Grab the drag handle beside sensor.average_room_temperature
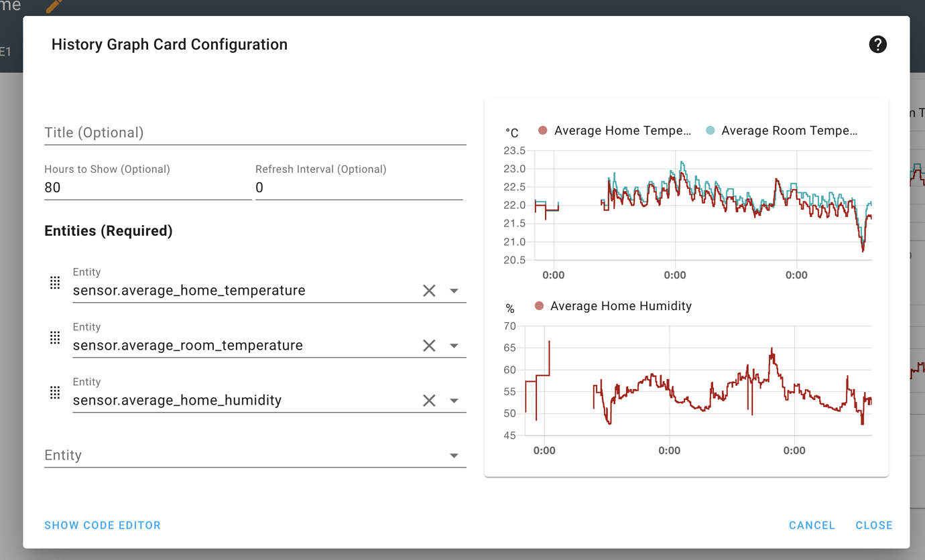 (54, 337)
